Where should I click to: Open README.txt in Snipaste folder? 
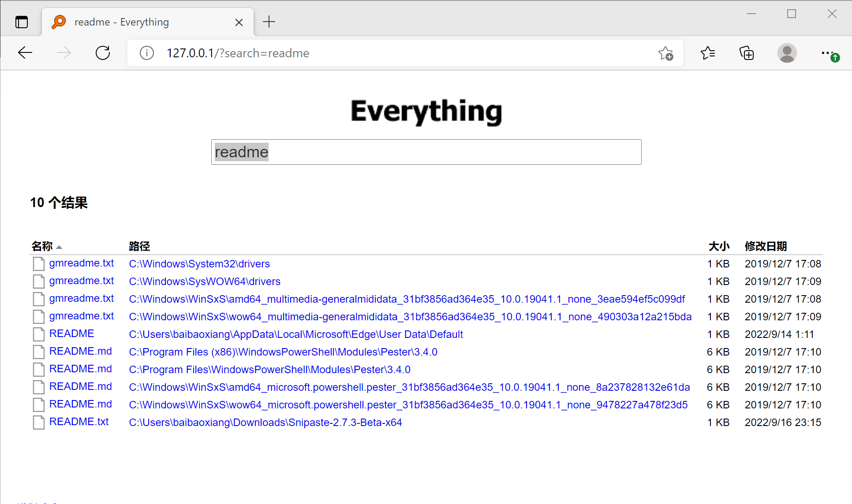point(79,422)
